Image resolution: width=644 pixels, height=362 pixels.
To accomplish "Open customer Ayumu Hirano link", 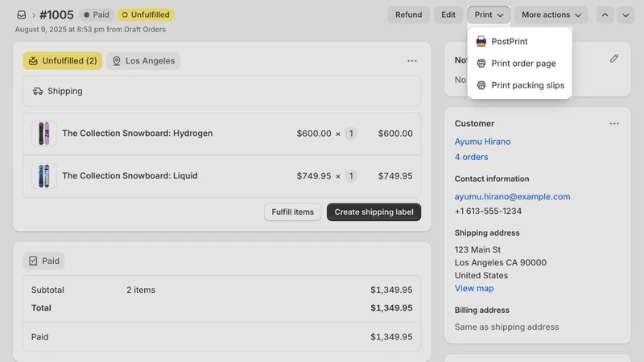I will pos(482,142).
